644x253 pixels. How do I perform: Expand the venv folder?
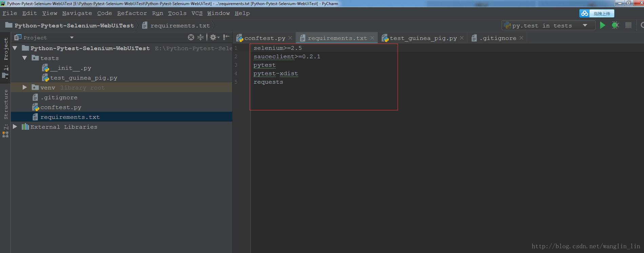[24, 87]
